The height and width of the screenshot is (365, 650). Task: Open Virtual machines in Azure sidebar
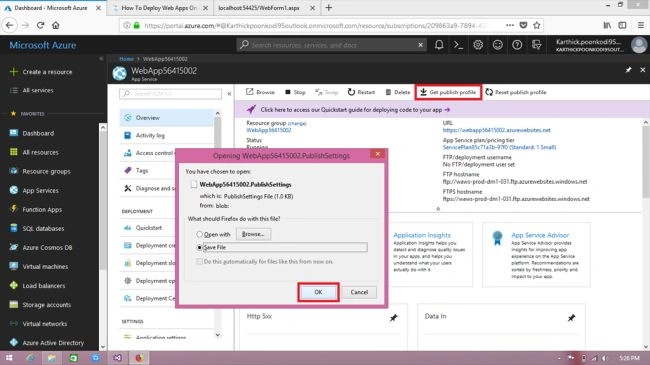pos(45,266)
